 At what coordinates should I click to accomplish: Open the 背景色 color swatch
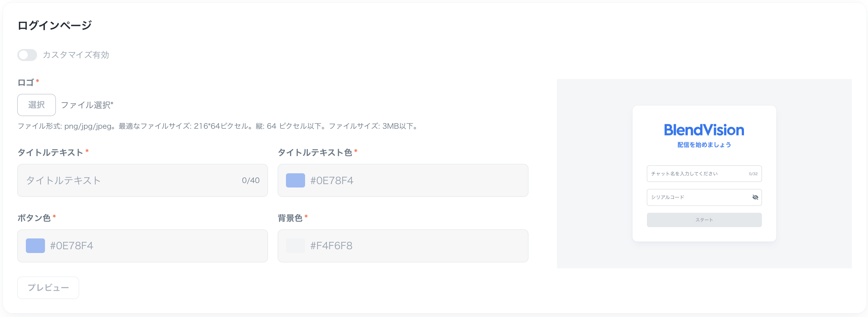pyautogui.click(x=295, y=246)
